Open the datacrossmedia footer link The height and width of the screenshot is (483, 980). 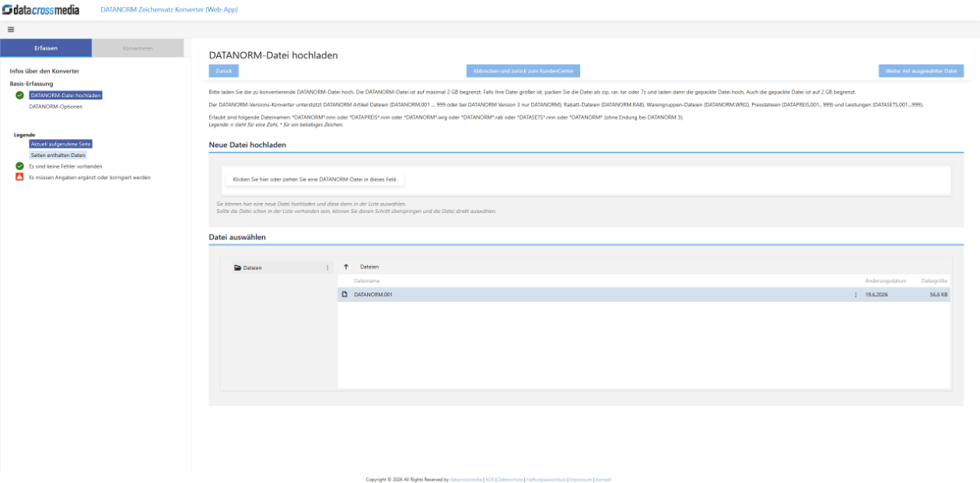coord(467,479)
